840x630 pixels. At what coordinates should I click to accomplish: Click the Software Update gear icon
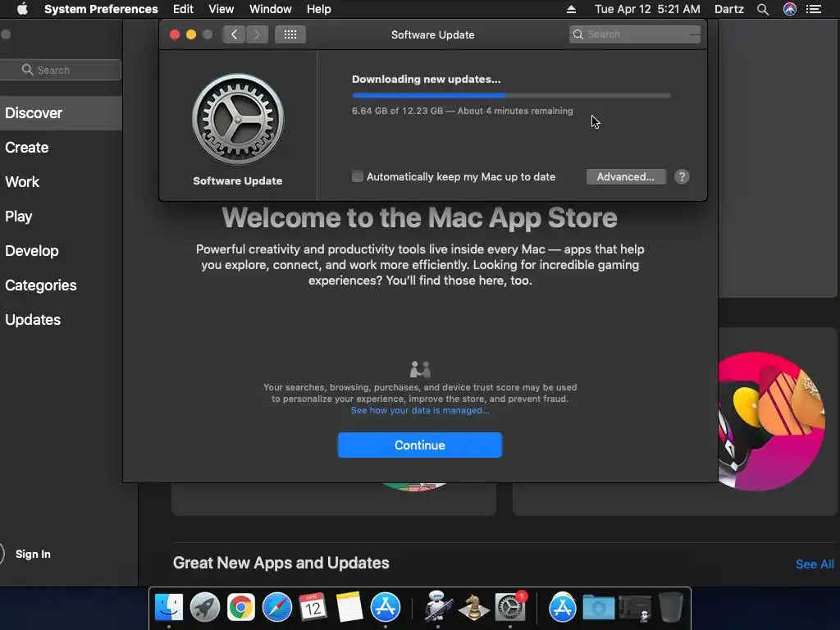238,119
